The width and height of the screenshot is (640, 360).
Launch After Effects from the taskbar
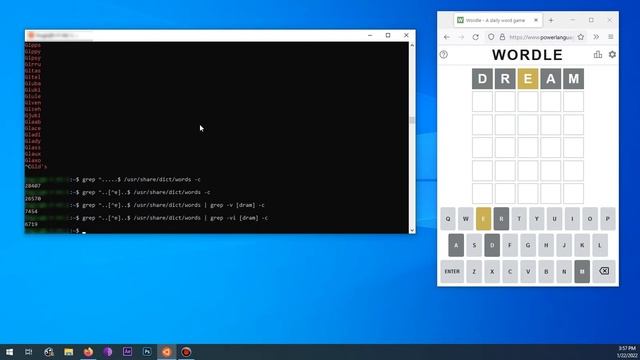pyautogui.click(x=127, y=352)
